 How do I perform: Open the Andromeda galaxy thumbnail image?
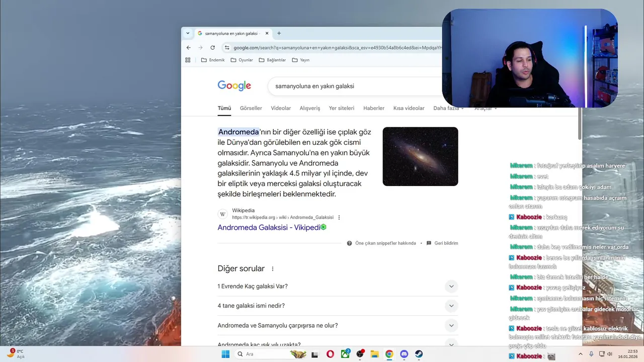(420, 156)
